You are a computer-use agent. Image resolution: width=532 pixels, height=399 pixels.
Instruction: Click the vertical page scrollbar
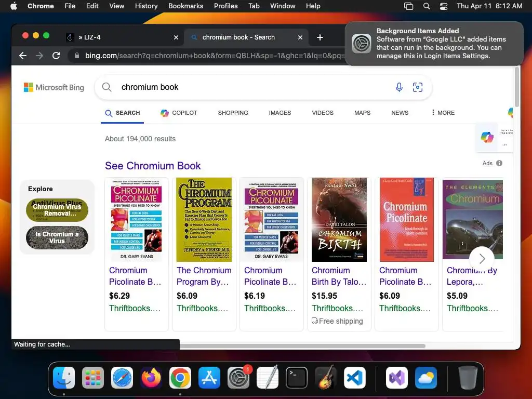(517, 87)
